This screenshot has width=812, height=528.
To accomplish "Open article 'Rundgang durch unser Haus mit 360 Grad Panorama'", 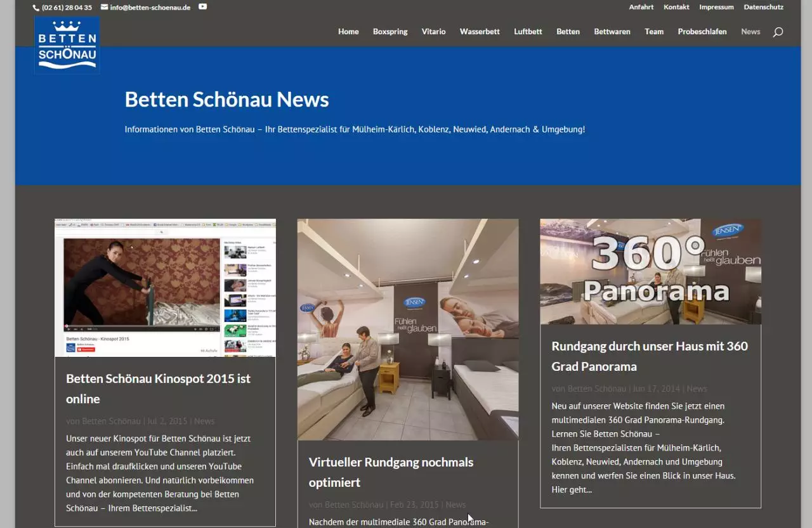I will click(x=650, y=356).
